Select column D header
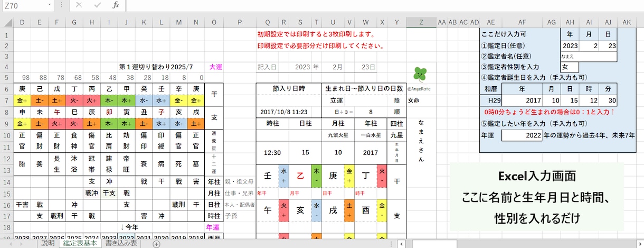The height and width of the screenshot is (248, 644). point(22,22)
